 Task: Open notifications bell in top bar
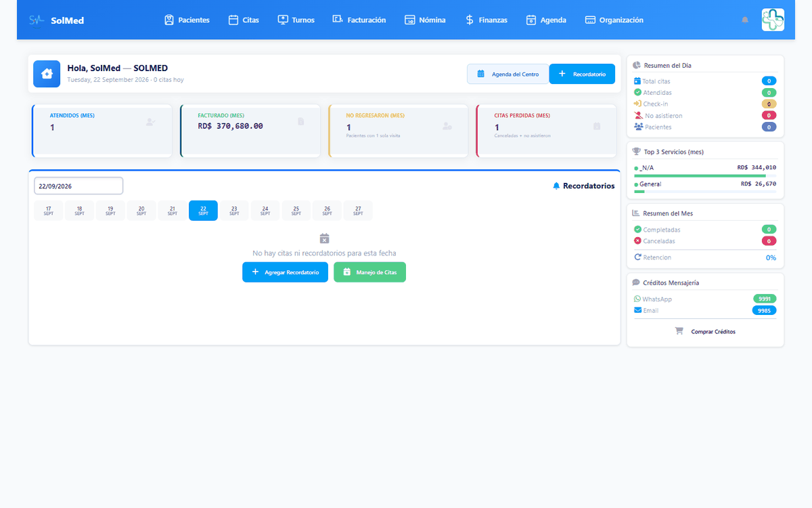tap(745, 20)
